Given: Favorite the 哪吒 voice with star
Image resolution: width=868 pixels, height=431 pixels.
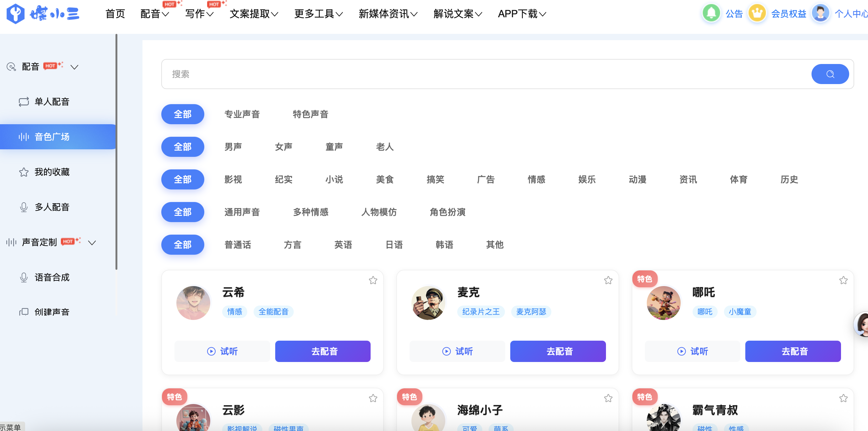Looking at the screenshot, I should coord(843,280).
